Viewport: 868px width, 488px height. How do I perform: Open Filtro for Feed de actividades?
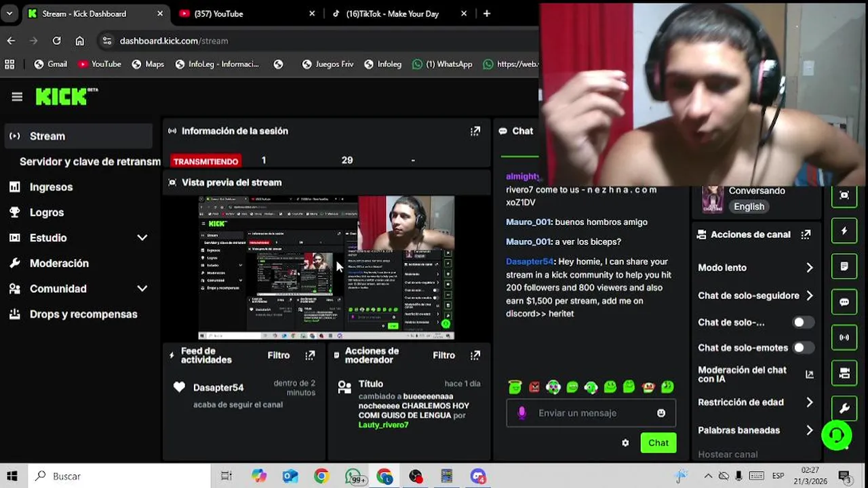279,355
